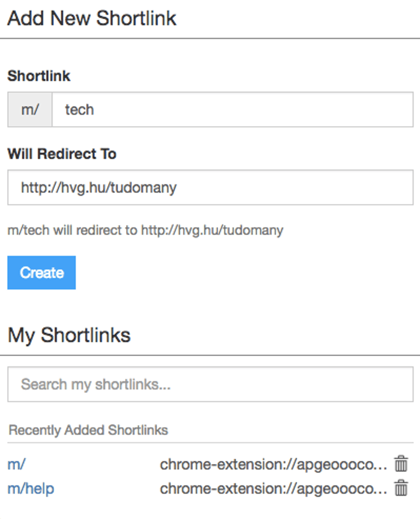Screen dimensions: 420x519
Task: Select the chrome-extension URL in the m/ row
Action: coord(273,464)
